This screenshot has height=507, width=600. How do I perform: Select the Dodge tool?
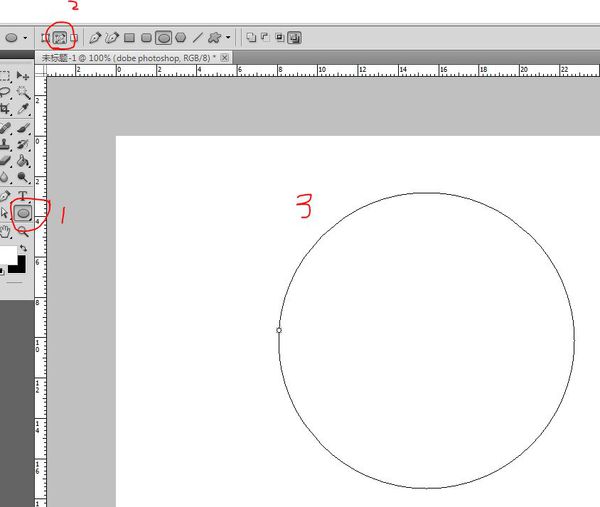point(23,178)
